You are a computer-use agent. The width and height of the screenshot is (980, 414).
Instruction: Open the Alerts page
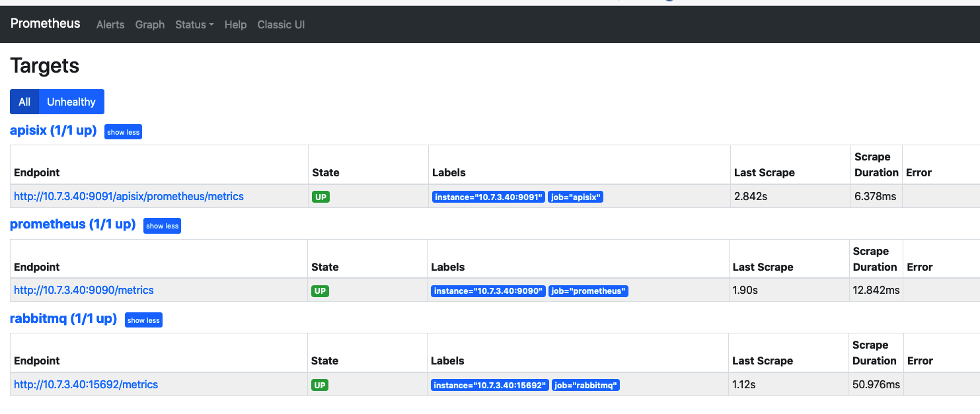(110, 24)
